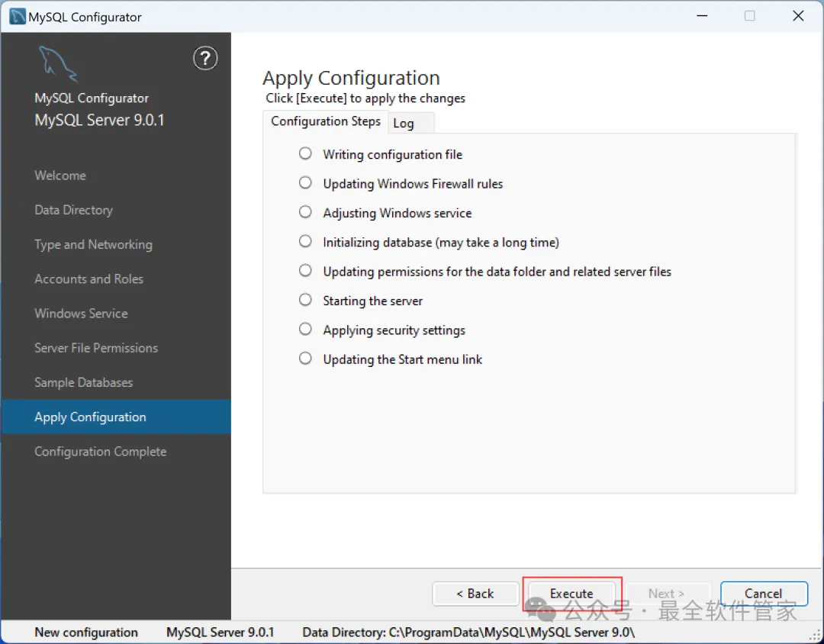The height and width of the screenshot is (644, 824).
Task: Click the MySQL Server 9.0.1 sidebar title
Action: (x=99, y=120)
